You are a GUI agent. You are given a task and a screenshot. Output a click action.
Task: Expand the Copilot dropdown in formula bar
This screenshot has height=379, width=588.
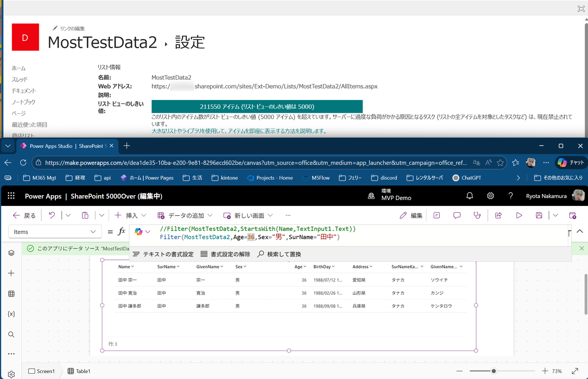pyautogui.click(x=149, y=232)
